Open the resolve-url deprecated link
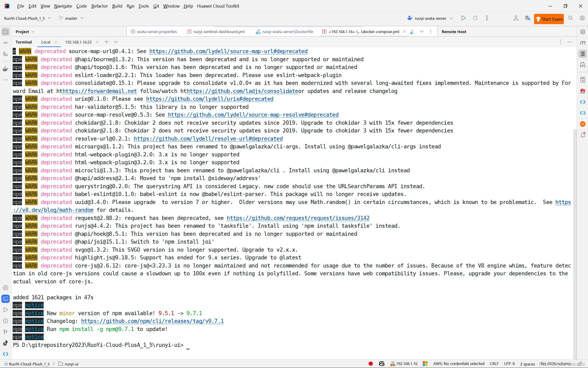The width and height of the screenshot is (588, 368). click(x=208, y=138)
